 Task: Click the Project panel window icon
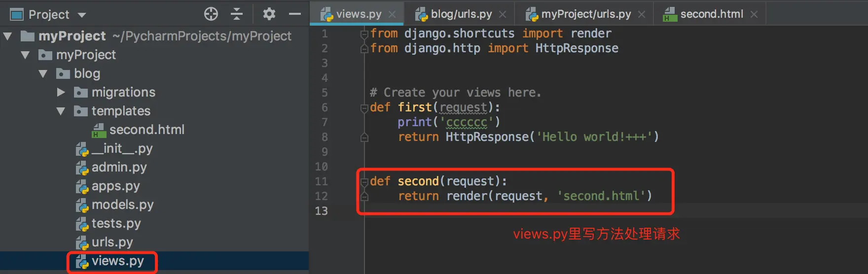click(x=17, y=14)
